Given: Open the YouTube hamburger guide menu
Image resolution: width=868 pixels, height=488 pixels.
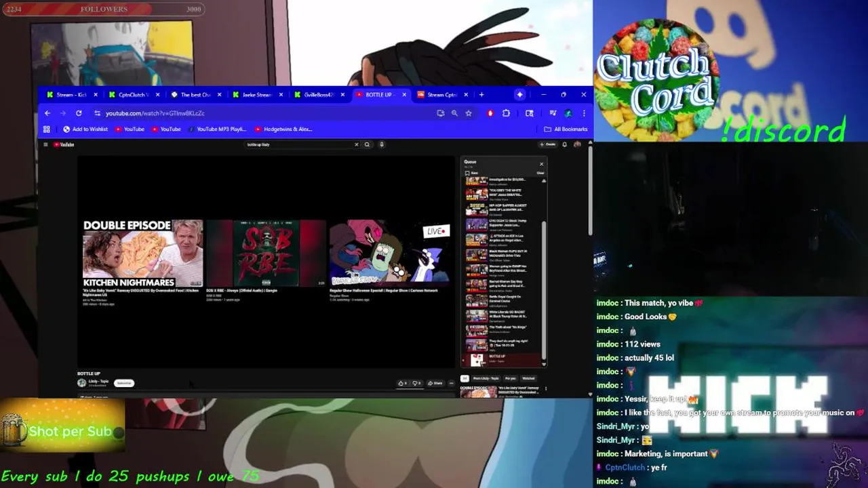Looking at the screenshot, I should pyautogui.click(x=45, y=144).
